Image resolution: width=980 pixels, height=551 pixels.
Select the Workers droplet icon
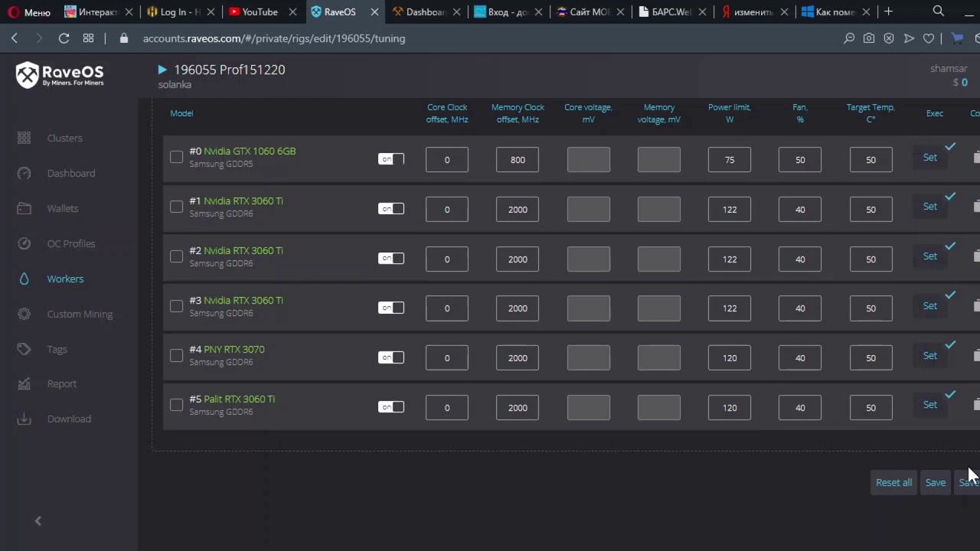(24, 279)
